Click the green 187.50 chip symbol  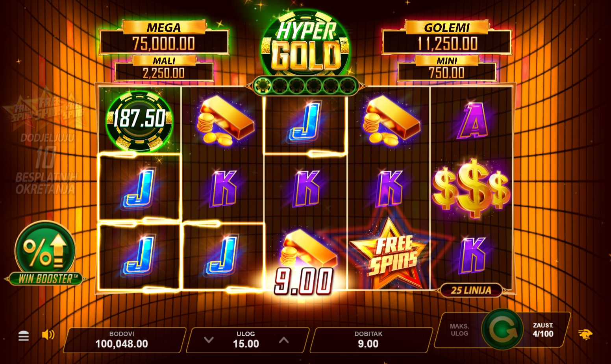pos(139,120)
